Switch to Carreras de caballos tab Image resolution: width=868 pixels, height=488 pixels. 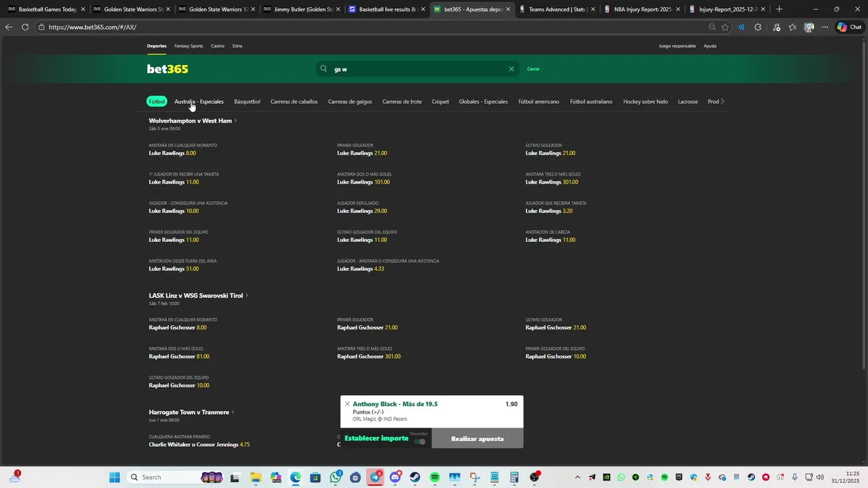click(x=294, y=102)
